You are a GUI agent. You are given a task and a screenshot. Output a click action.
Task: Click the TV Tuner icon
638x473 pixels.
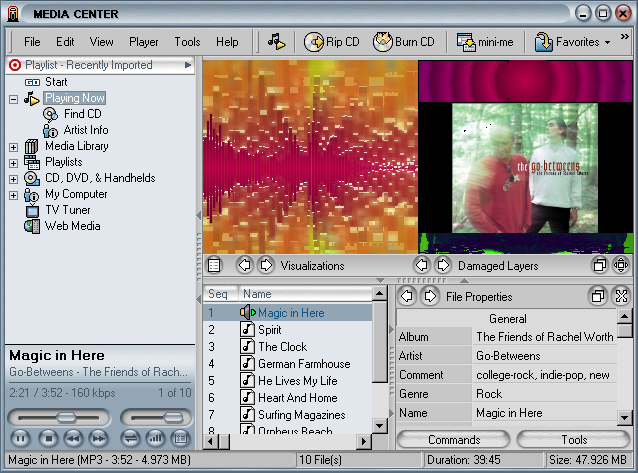[32, 211]
